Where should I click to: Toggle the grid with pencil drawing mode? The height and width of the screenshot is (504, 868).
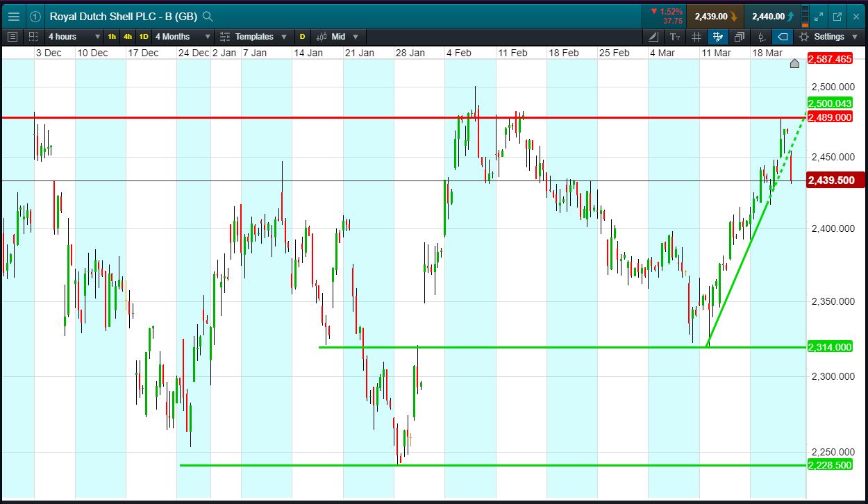click(x=718, y=36)
